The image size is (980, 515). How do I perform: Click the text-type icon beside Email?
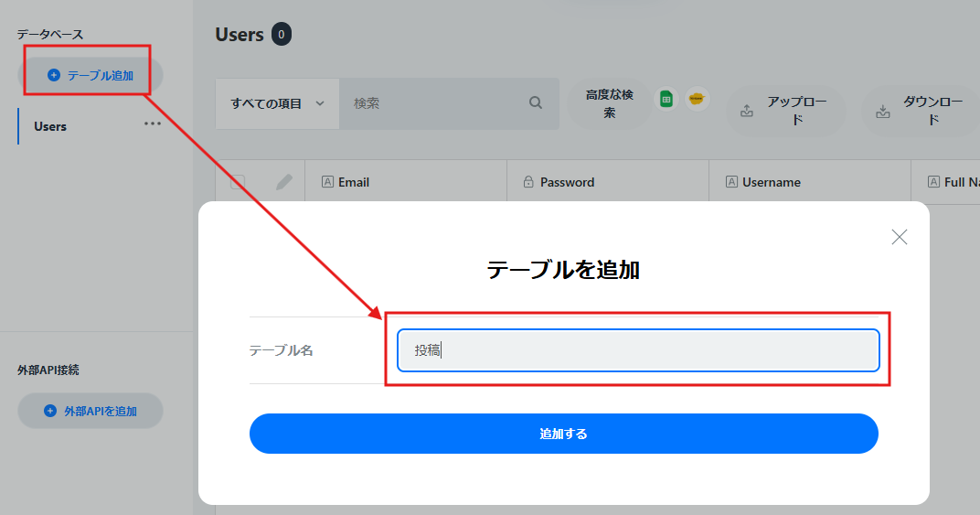(327, 181)
